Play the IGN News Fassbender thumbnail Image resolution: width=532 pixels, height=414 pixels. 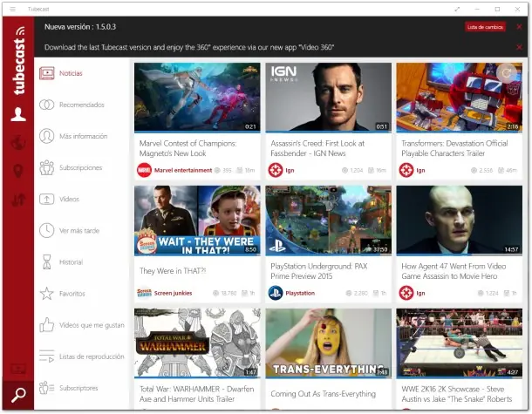[329, 98]
